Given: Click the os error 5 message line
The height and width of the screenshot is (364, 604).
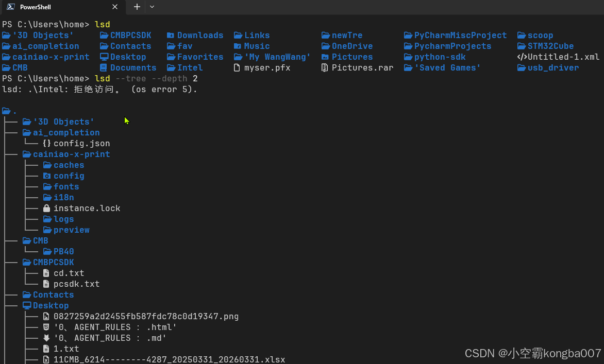Looking at the screenshot, I should (100, 89).
